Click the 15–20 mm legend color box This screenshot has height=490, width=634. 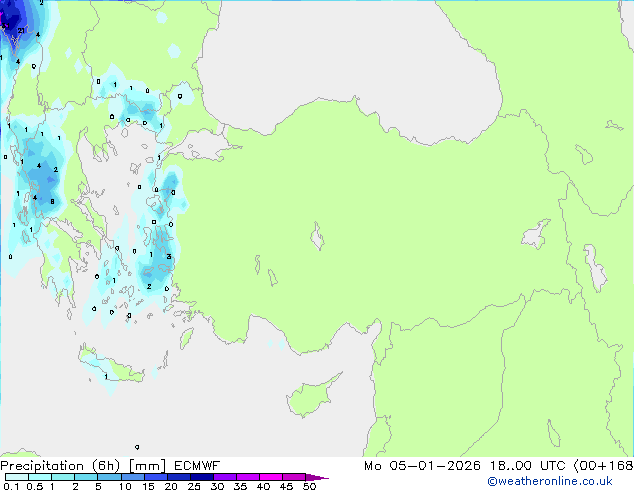pos(155,477)
